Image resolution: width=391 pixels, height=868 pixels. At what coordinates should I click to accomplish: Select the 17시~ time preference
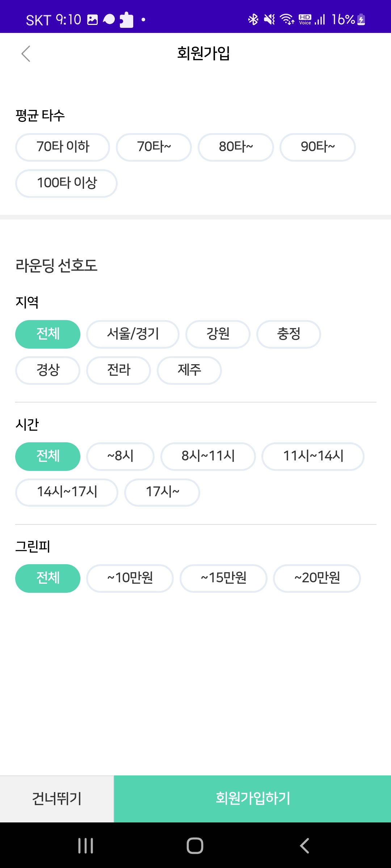point(162,492)
